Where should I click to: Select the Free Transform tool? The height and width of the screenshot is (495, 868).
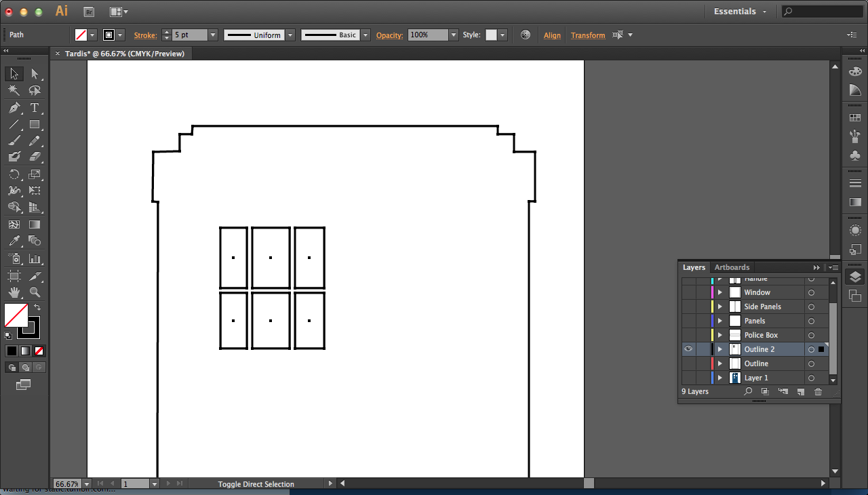(35, 191)
